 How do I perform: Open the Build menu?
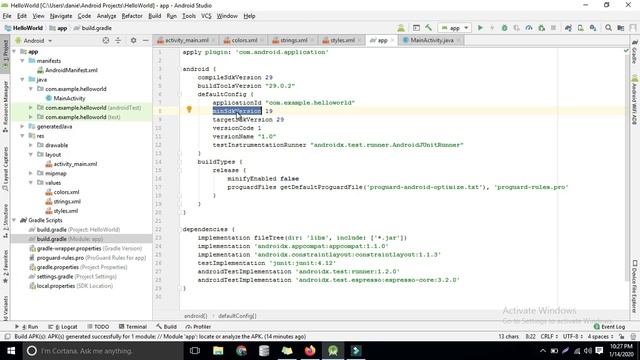pyautogui.click(x=154, y=16)
